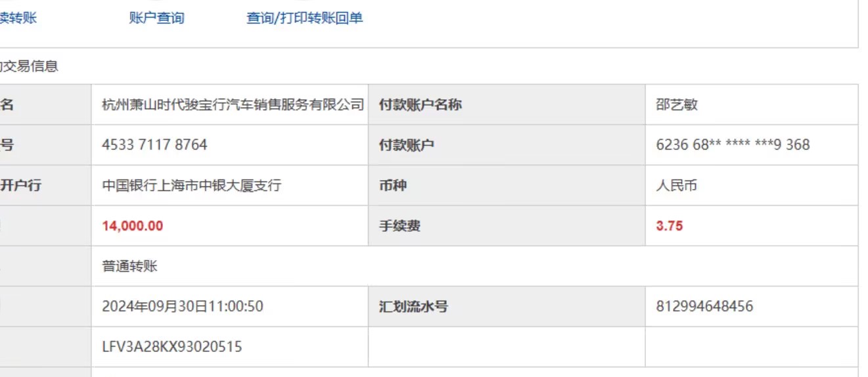
Task: Open the 账户查询 link
Action: click(x=156, y=18)
